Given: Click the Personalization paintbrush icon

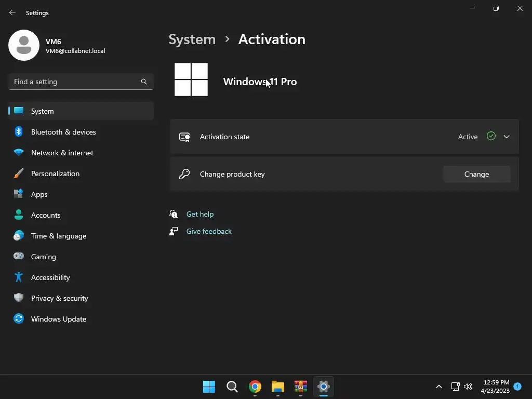Looking at the screenshot, I should [19, 174].
